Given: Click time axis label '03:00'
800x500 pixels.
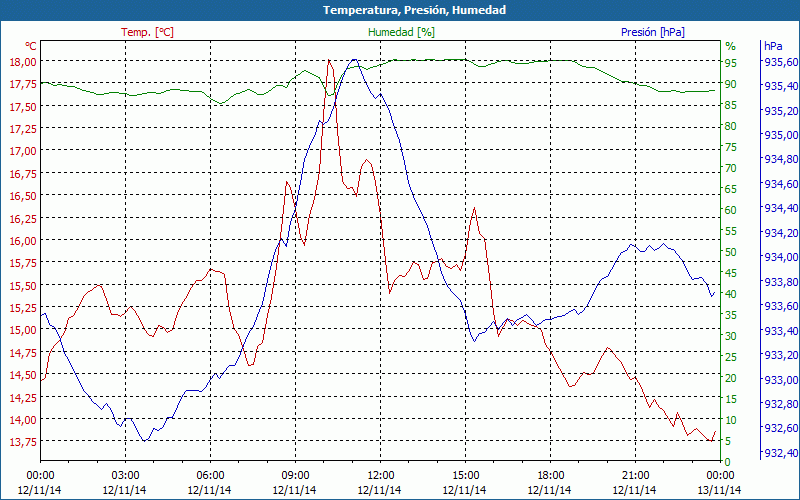Looking at the screenshot, I should pos(126,476).
